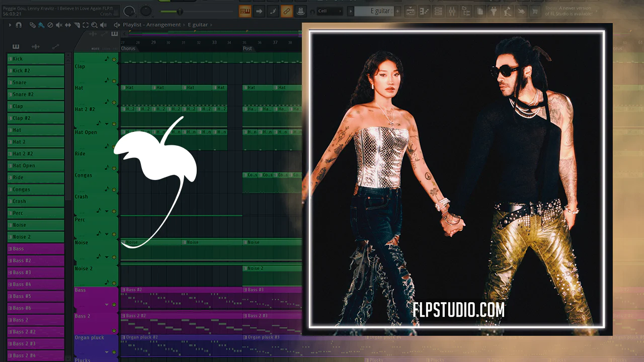Image resolution: width=644 pixels, height=362 pixels.
Task: Select the Delete tool in playlist toolbar
Action: coord(50,25)
